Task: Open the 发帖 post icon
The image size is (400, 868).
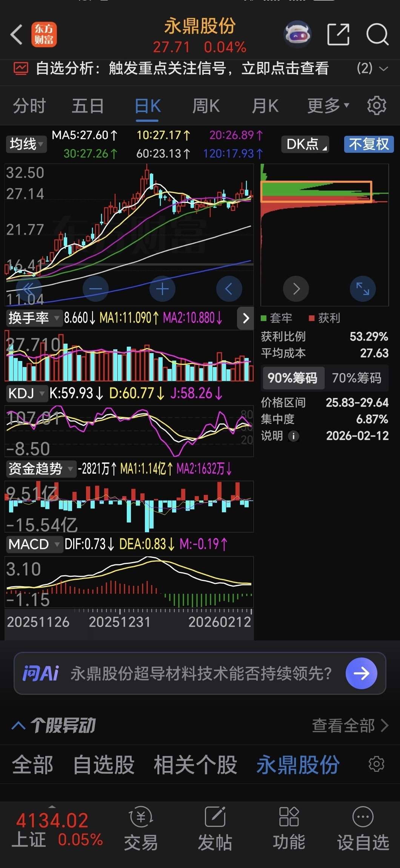Action: [x=215, y=828]
